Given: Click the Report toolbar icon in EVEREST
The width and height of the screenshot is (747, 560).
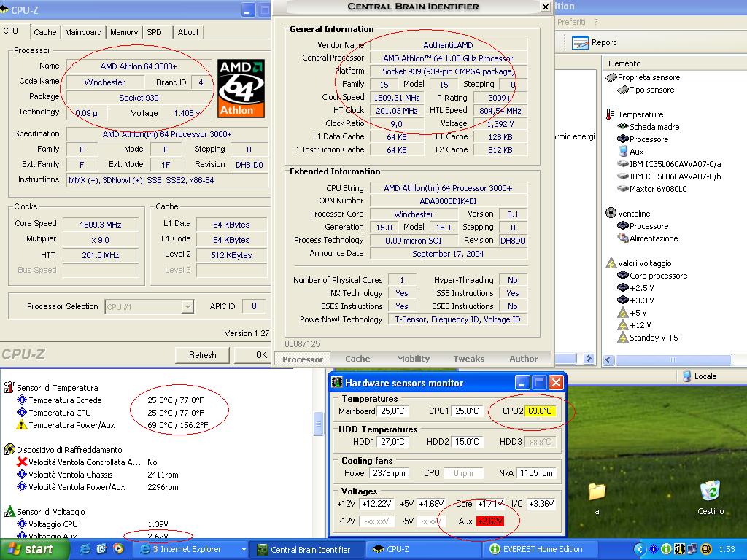Looking at the screenshot, I should (580, 43).
